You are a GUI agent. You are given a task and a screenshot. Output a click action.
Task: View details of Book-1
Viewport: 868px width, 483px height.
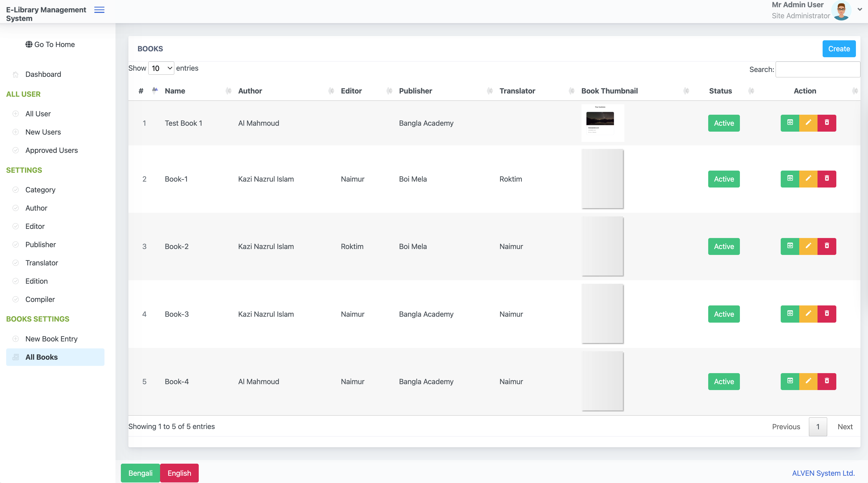coord(790,179)
